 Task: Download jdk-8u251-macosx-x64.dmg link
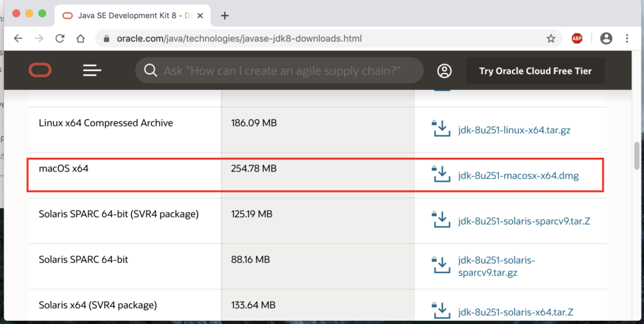(518, 176)
